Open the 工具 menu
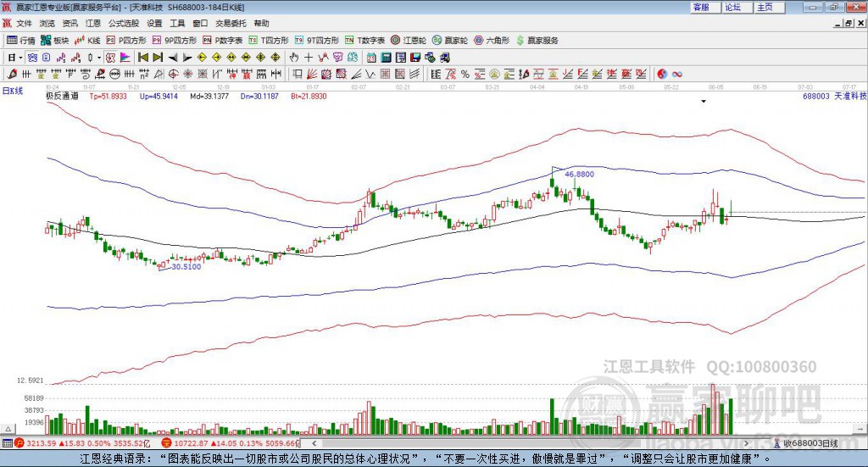 point(177,23)
